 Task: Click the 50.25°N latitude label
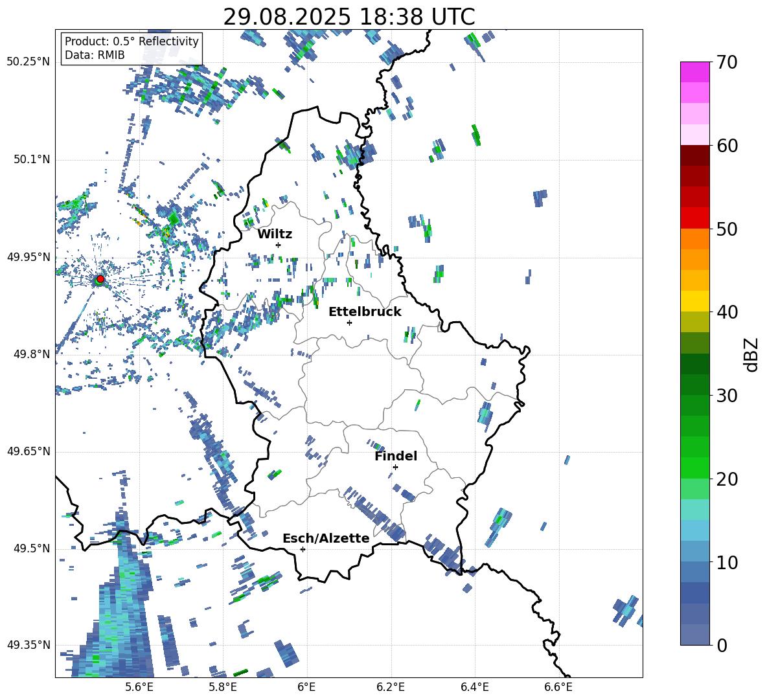[x=29, y=62]
